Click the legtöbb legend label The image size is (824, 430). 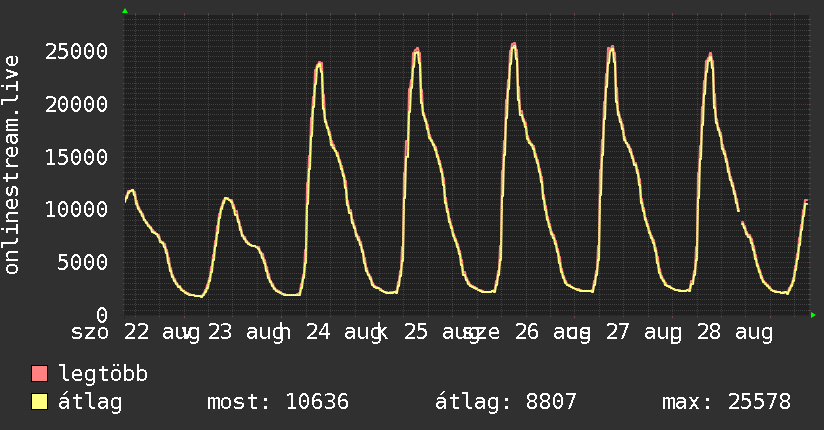tap(103, 374)
